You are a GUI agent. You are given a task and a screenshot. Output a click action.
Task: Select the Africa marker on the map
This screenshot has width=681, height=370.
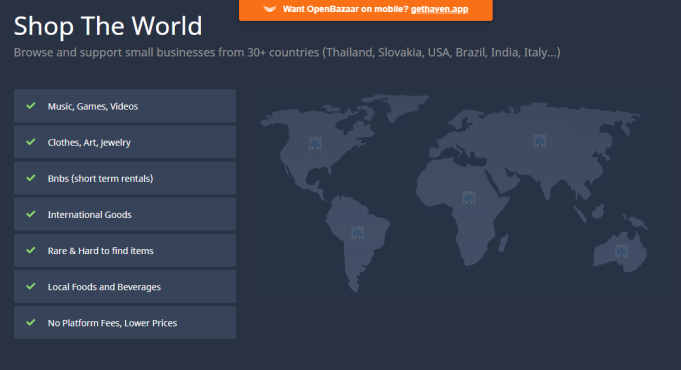469,198
